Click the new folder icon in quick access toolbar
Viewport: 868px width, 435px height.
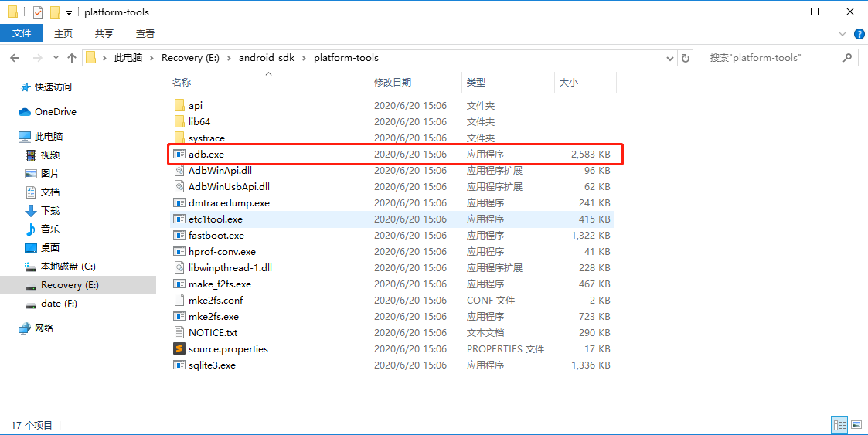tap(55, 12)
